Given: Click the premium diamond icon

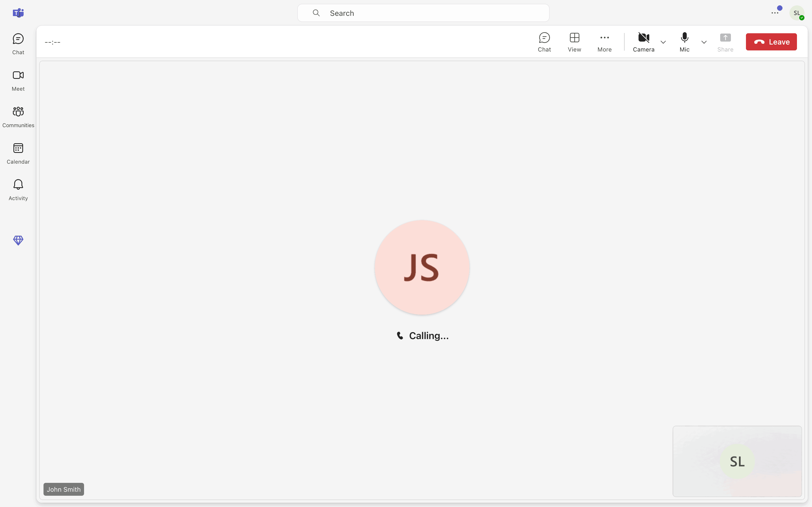Looking at the screenshot, I should pos(18,240).
